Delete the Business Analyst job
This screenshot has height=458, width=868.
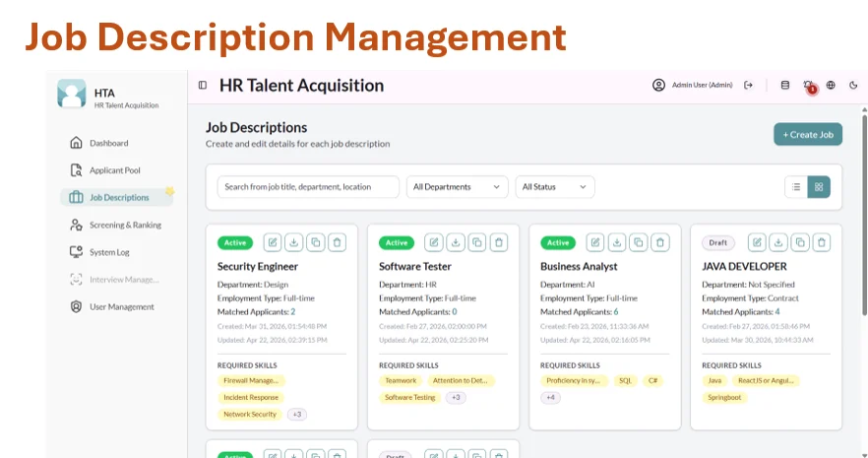[659, 242]
